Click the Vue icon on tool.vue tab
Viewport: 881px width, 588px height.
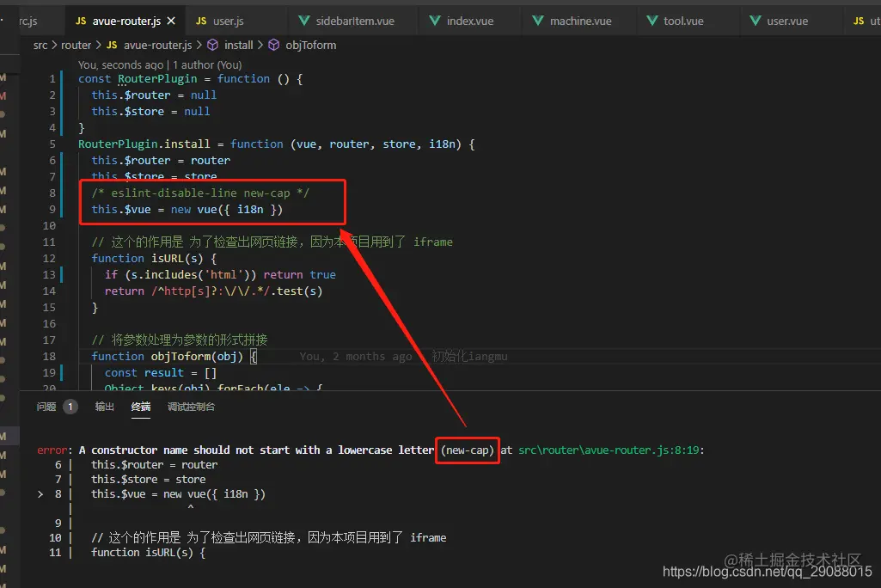652,21
